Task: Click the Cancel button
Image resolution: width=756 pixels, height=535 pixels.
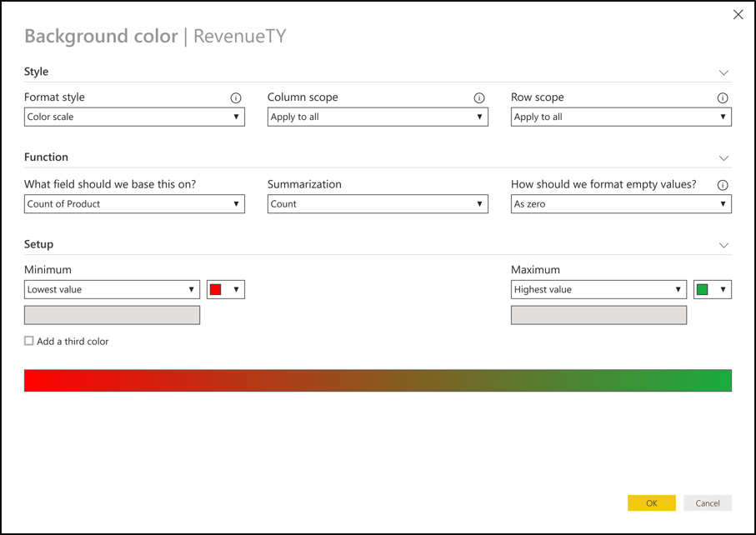Action: [708, 502]
